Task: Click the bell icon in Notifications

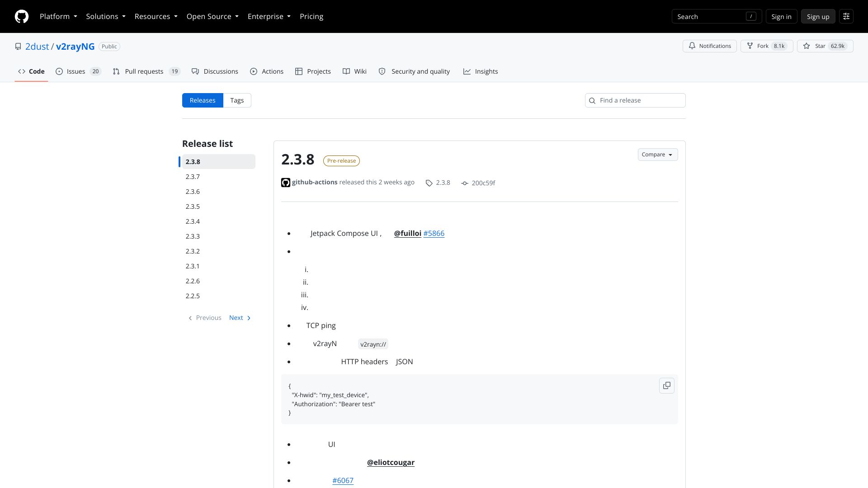Action: 692,46
